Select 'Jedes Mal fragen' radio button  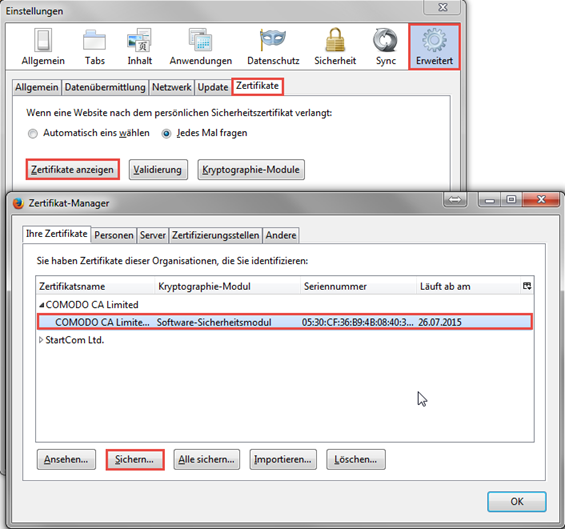[166, 134]
